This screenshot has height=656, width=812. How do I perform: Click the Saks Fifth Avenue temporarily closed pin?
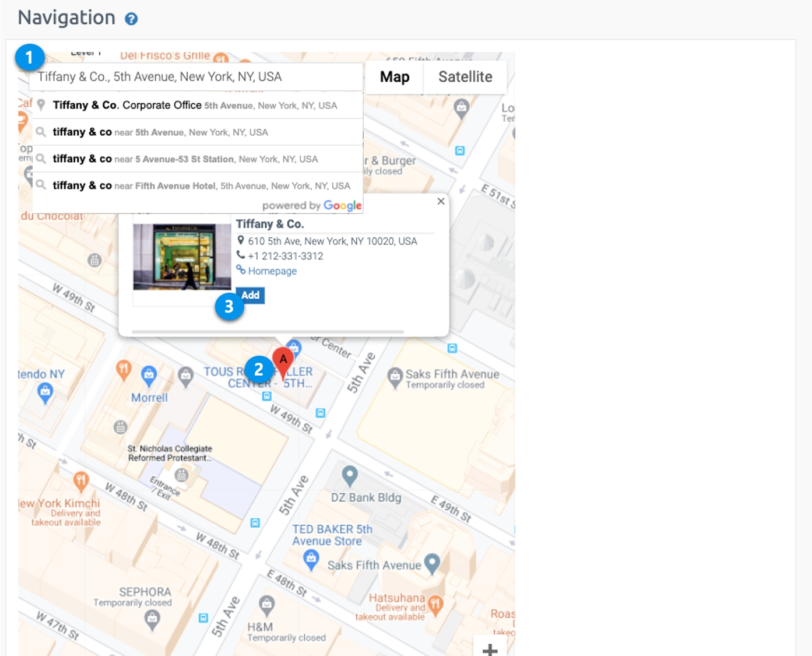(x=395, y=377)
